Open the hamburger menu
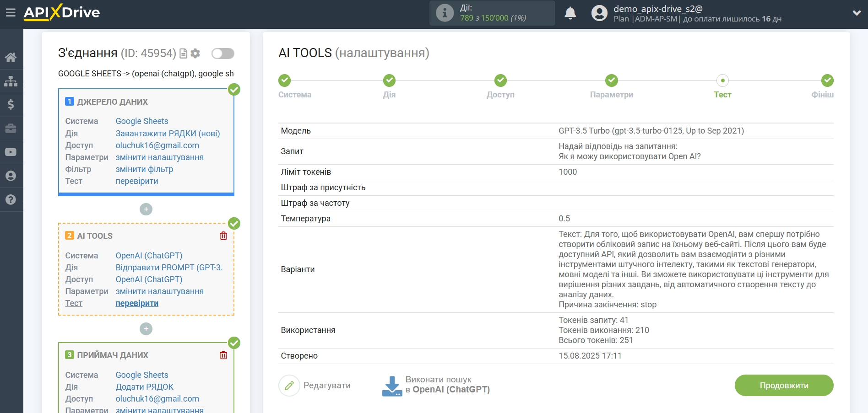868x413 pixels. tap(11, 13)
